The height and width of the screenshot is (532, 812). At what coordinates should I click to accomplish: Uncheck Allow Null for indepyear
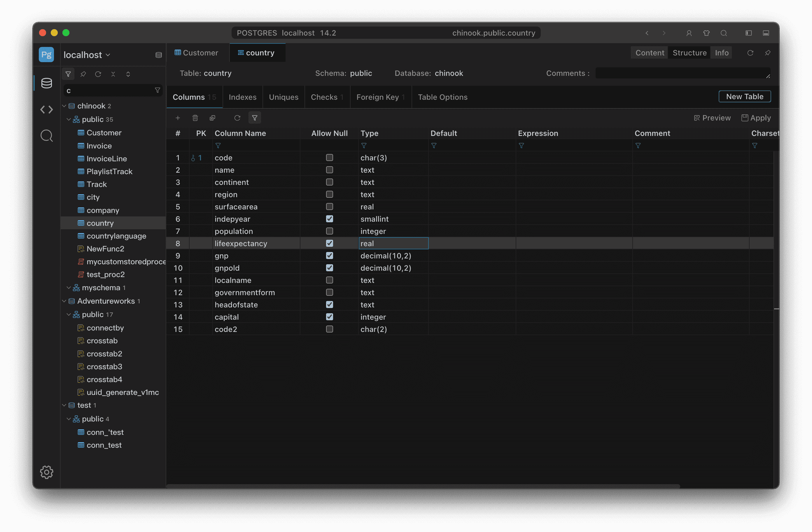329,219
